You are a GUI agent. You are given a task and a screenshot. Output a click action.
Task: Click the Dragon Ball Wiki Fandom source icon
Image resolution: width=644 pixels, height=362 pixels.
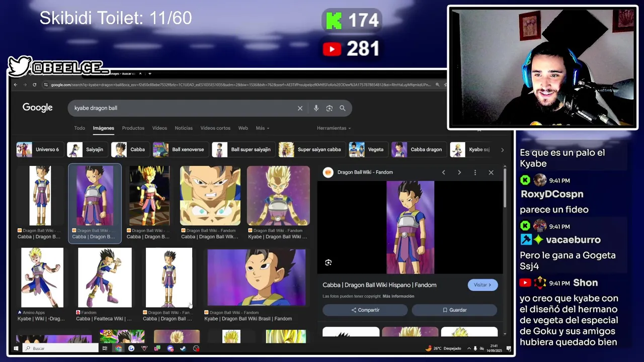328,172
